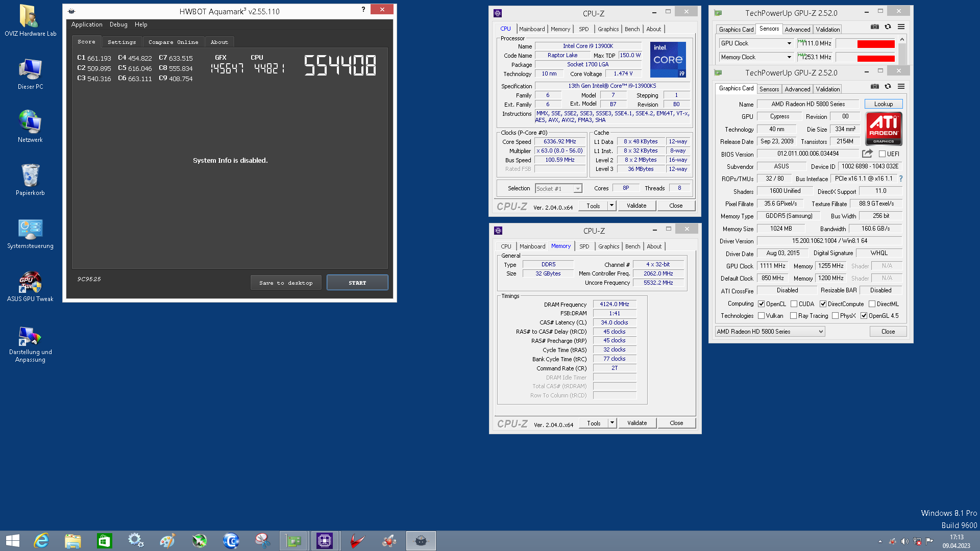Toggle the PhysX checkbox

click(835, 315)
